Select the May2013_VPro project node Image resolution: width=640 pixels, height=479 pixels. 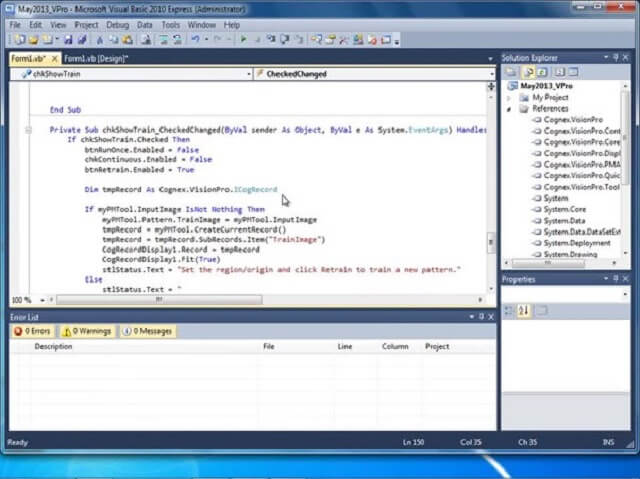pyautogui.click(x=546, y=86)
